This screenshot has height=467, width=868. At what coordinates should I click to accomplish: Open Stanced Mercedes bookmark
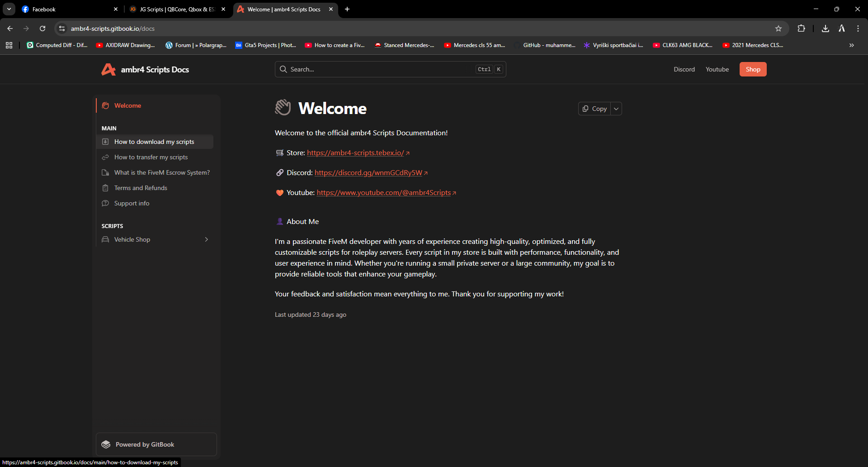(x=404, y=45)
